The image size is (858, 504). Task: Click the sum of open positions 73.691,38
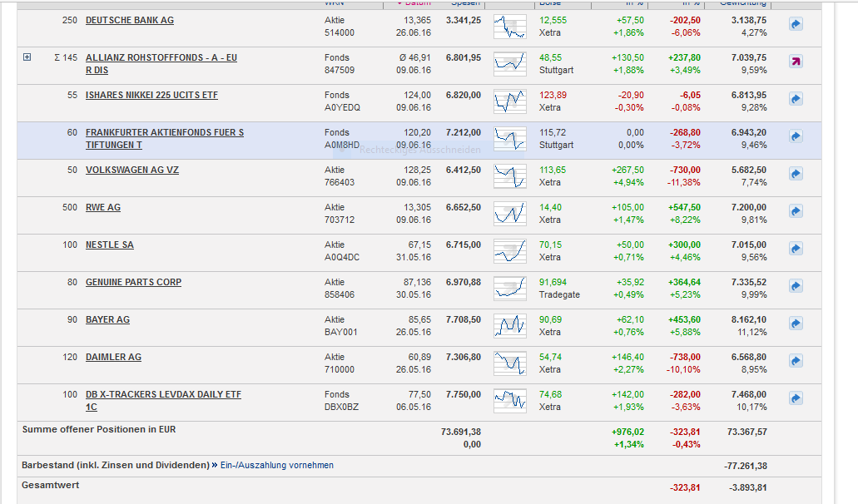coord(461,432)
